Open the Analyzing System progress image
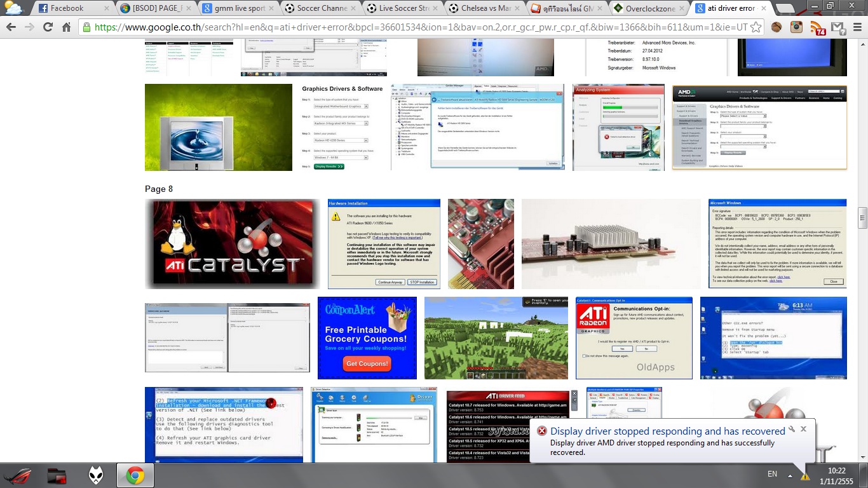Image resolution: width=868 pixels, height=488 pixels. coord(619,127)
